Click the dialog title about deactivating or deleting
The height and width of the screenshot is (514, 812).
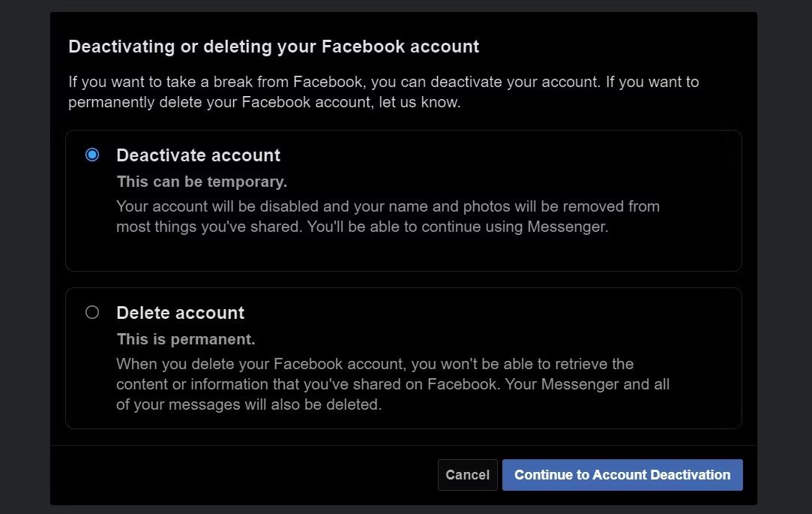[x=274, y=46]
